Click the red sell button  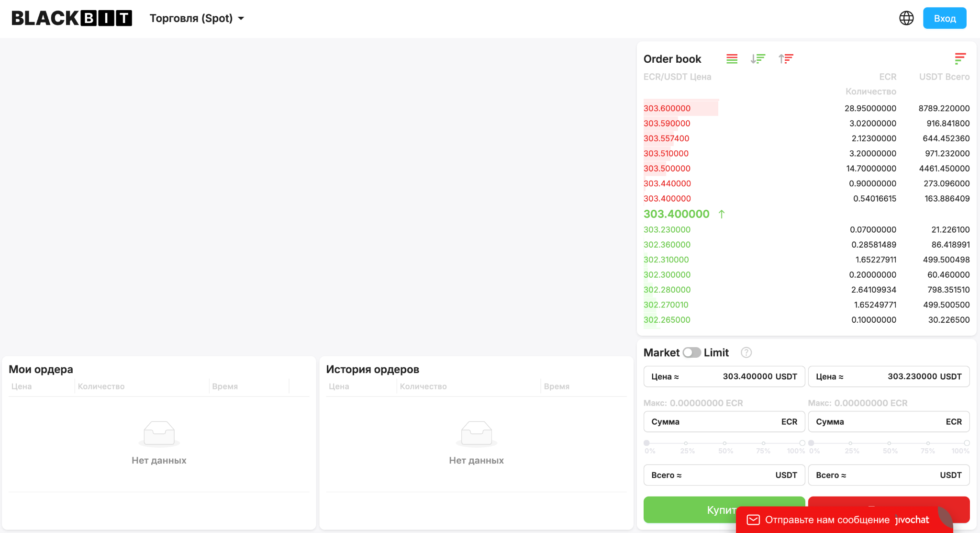(x=889, y=502)
